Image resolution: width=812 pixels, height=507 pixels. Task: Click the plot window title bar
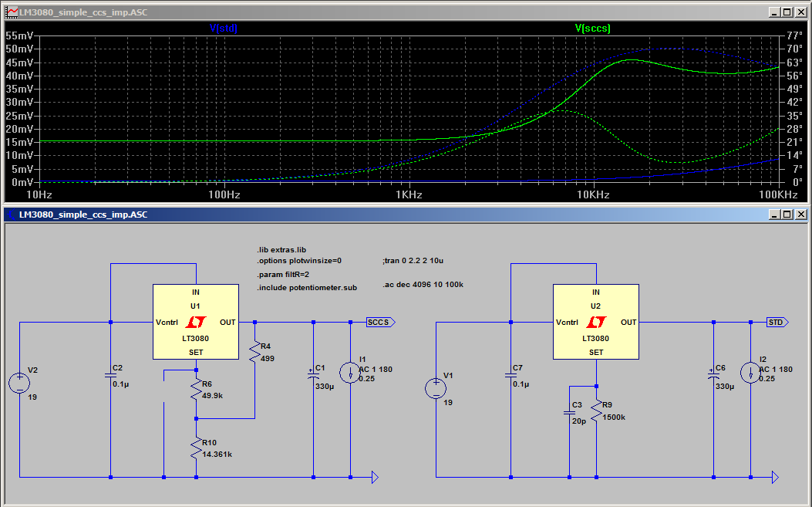point(406,12)
